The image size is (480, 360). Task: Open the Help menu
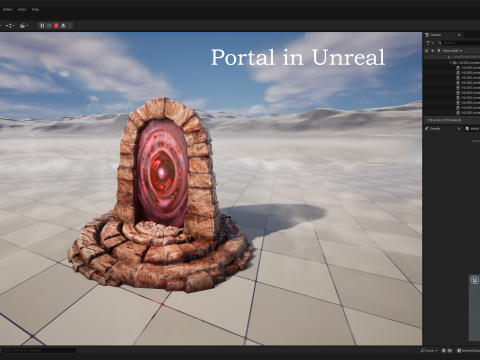click(35, 9)
